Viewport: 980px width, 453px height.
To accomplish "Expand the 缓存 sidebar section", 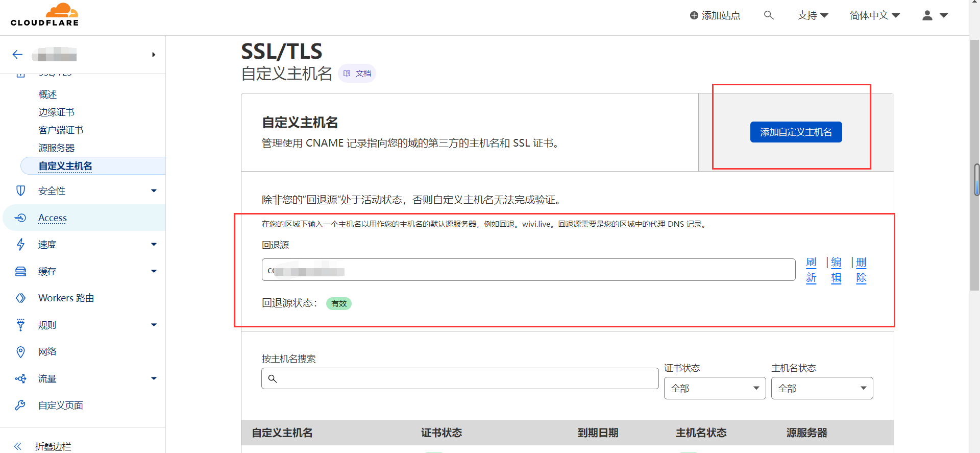I will (x=154, y=271).
